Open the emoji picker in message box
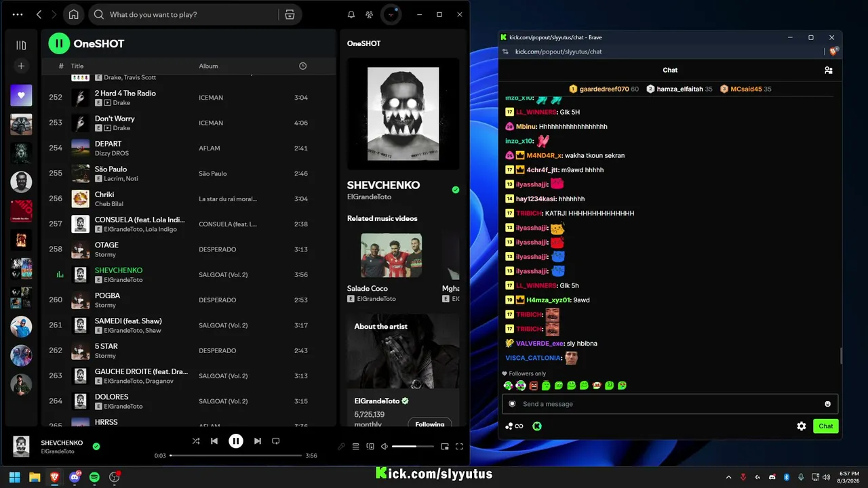The height and width of the screenshot is (488, 868). click(x=827, y=404)
